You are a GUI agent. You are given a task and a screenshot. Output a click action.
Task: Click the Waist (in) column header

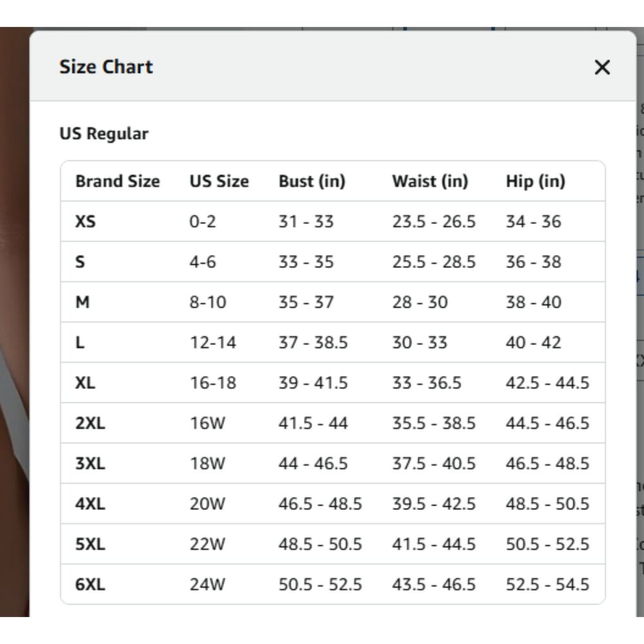pyautogui.click(x=430, y=182)
